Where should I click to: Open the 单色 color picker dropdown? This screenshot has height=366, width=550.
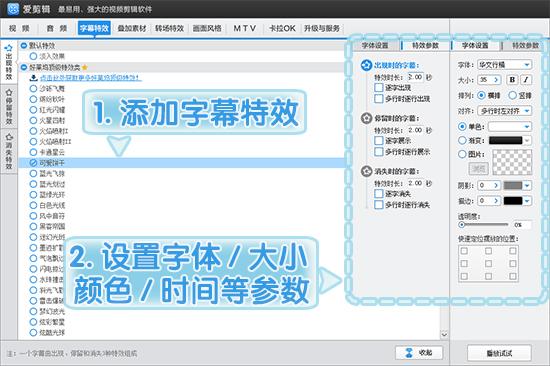pyautogui.click(x=510, y=126)
